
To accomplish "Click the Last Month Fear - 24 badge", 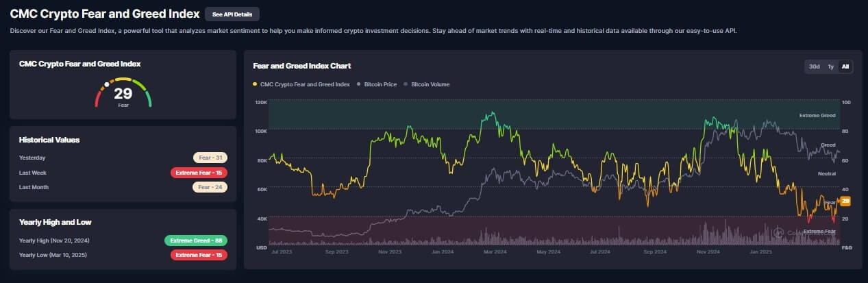I will tap(210, 187).
